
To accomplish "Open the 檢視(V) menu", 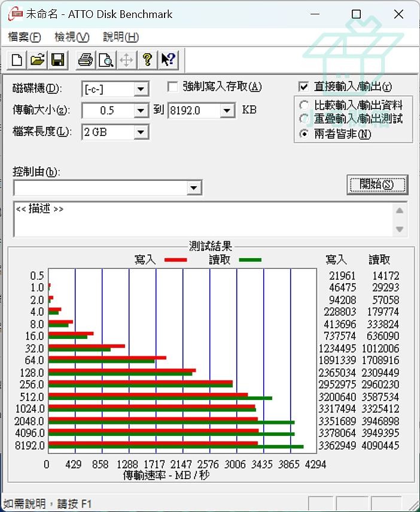I will tap(72, 37).
